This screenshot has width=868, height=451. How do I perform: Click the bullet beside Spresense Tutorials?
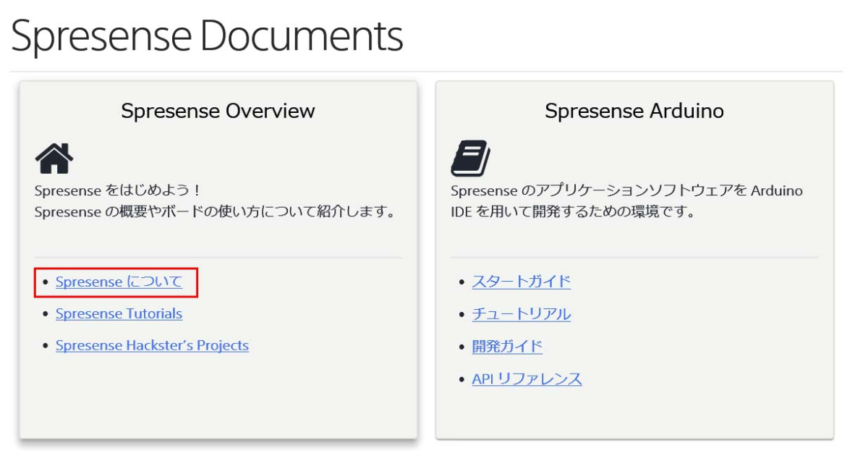[x=46, y=314]
